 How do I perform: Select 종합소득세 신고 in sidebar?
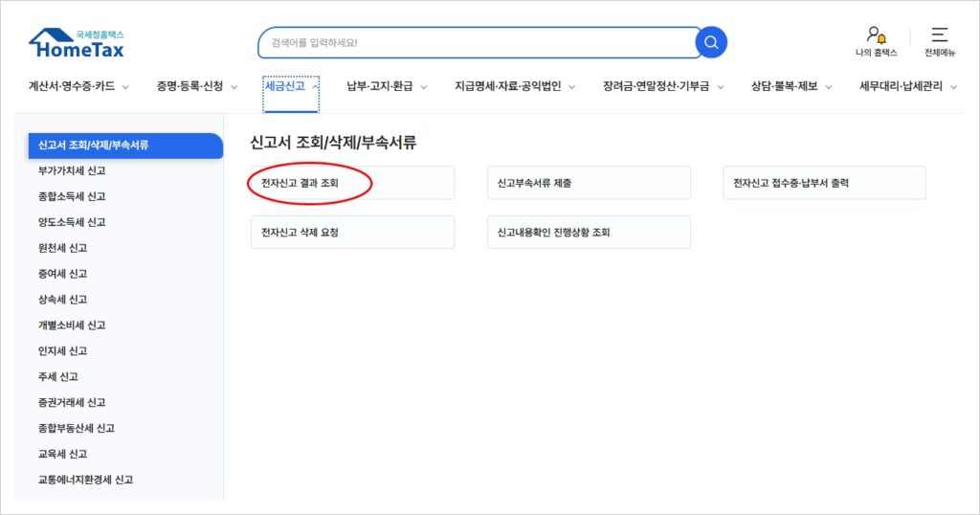click(72, 196)
